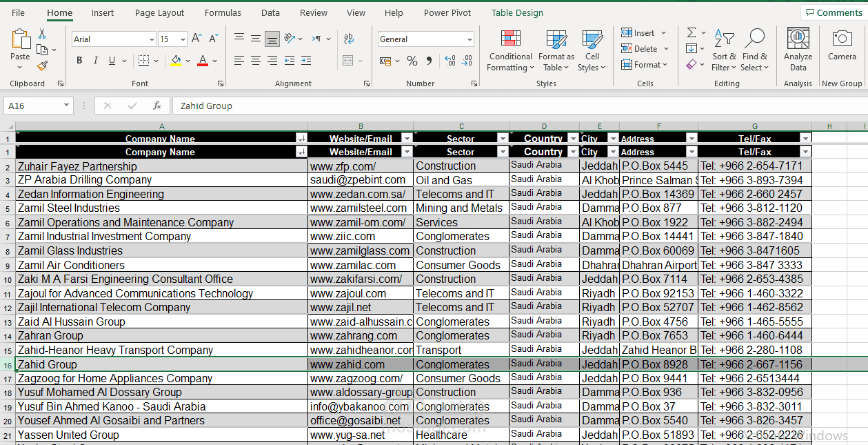Open Font settings dialog launcher

(x=221, y=83)
